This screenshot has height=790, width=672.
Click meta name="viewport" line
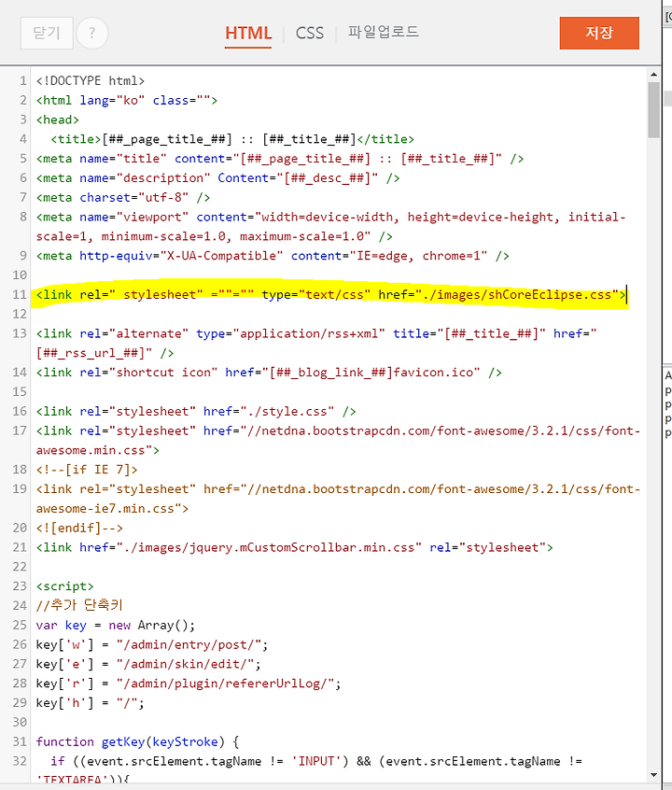click(x=331, y=227)
